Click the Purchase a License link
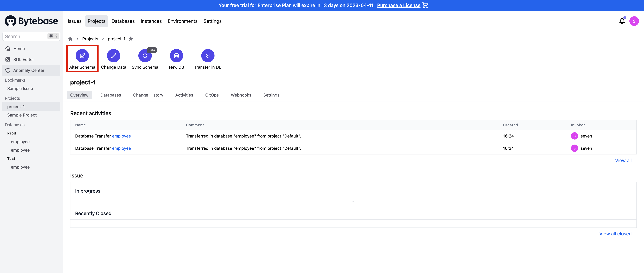Image resolution: width=644 pixels, height=273 pixels. pyautogui.click(x=398, y=5)
